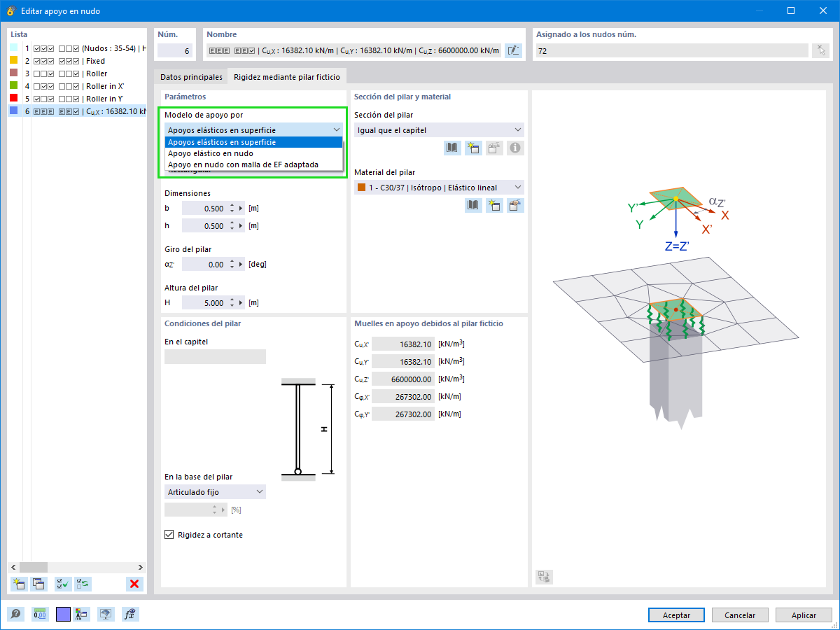Toggle first checkbox in row 5 Roller in Y'
Screen dimensions: 840x630
36,99
